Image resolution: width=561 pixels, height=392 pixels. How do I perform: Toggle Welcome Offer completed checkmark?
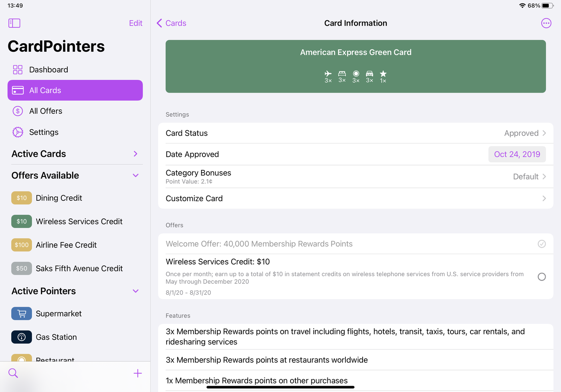pos(542,244)
